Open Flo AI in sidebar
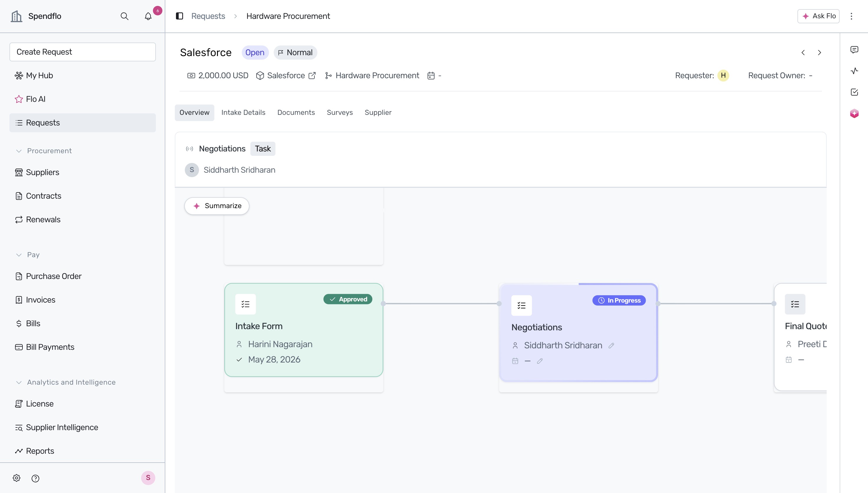Screen dimensions: 868x493 [x=83, y=99]
